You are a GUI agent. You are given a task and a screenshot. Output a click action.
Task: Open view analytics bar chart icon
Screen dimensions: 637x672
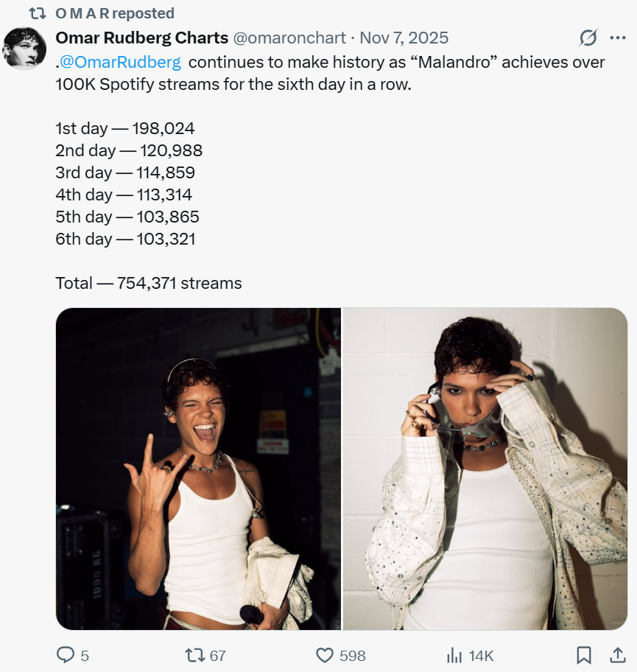tap(454, 655)
